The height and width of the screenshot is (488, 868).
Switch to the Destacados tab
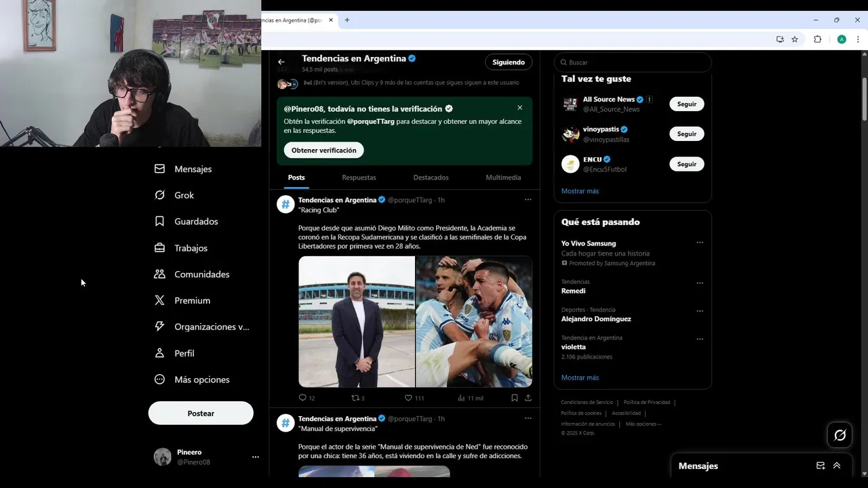pyautogui.click(x=431, y=178)
